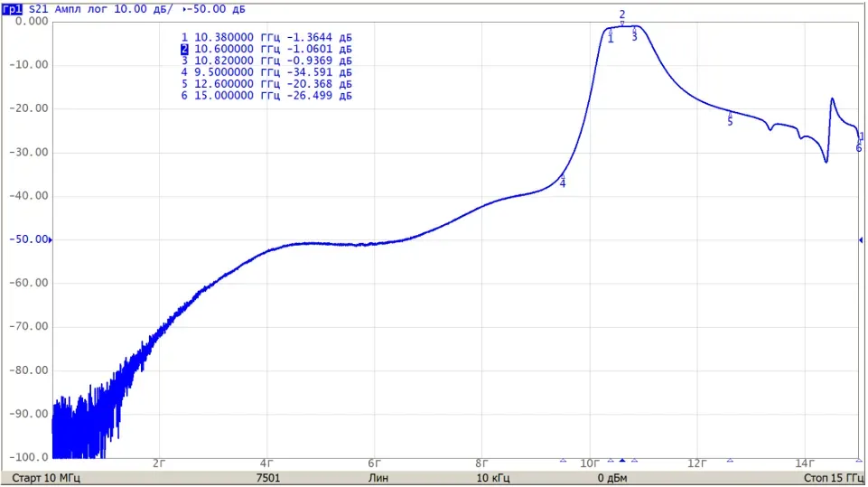Screen dimensions: 868x487
Task: Click the -100.0 bottom scale label
Action: point(29,457)
